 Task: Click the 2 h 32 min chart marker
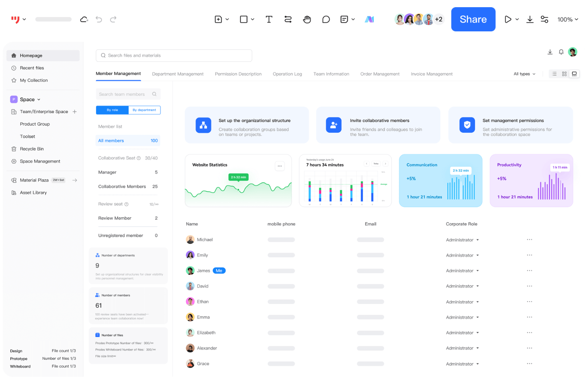(x=238, y=177)
